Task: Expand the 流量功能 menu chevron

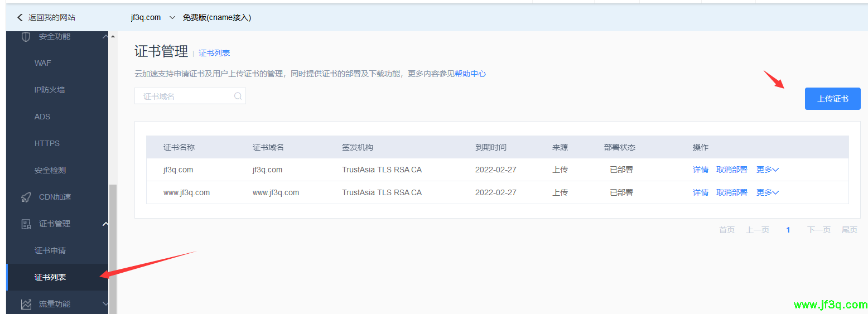Action: [x=105, y=304]
